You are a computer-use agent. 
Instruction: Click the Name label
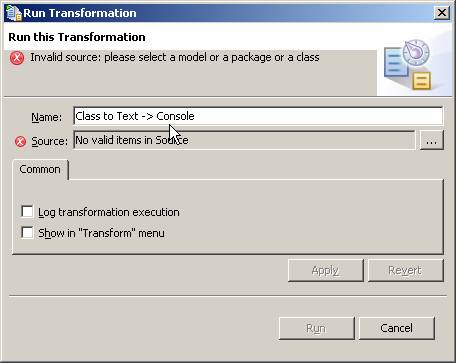click(x=47, y=117)
